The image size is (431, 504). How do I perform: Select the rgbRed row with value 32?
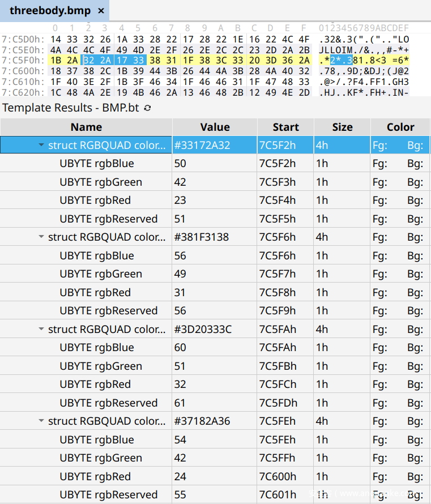coord(95,385)
